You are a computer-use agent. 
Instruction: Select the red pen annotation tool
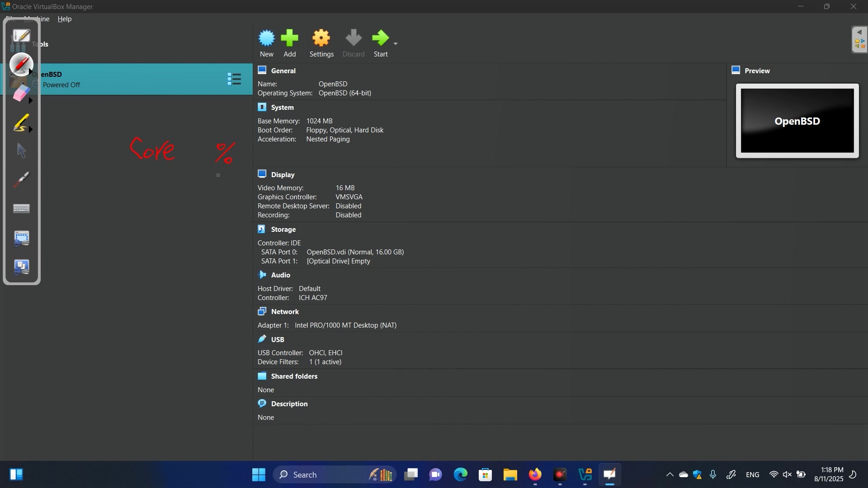(21, 64)
